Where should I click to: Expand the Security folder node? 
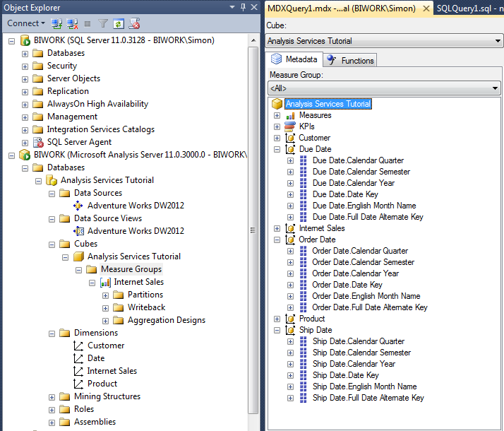tap(25, 66)
